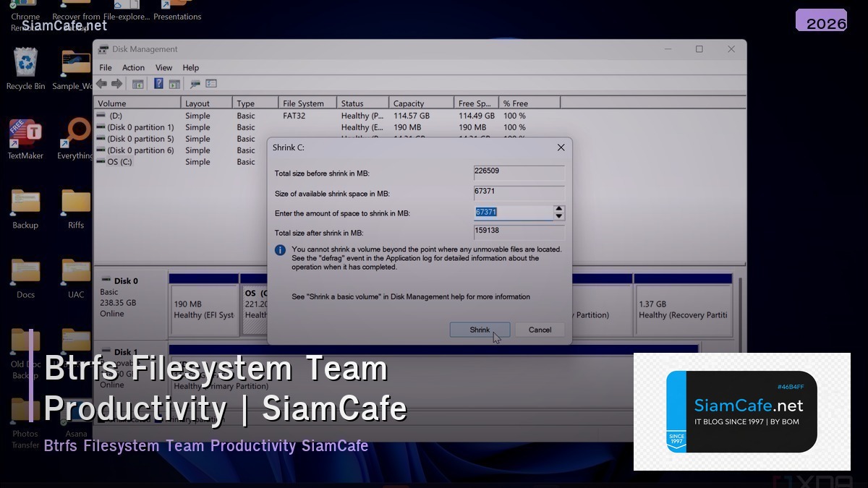This screenshot has width=868, height=488.
Task: Select the shrink amount input field
Action: [x=514, y=212]
